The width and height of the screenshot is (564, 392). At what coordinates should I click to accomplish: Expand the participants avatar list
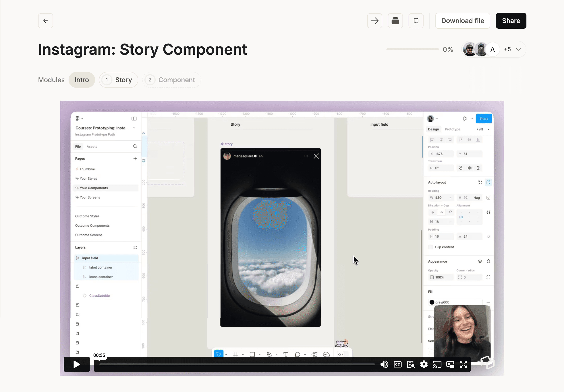(x=518, y=49)
